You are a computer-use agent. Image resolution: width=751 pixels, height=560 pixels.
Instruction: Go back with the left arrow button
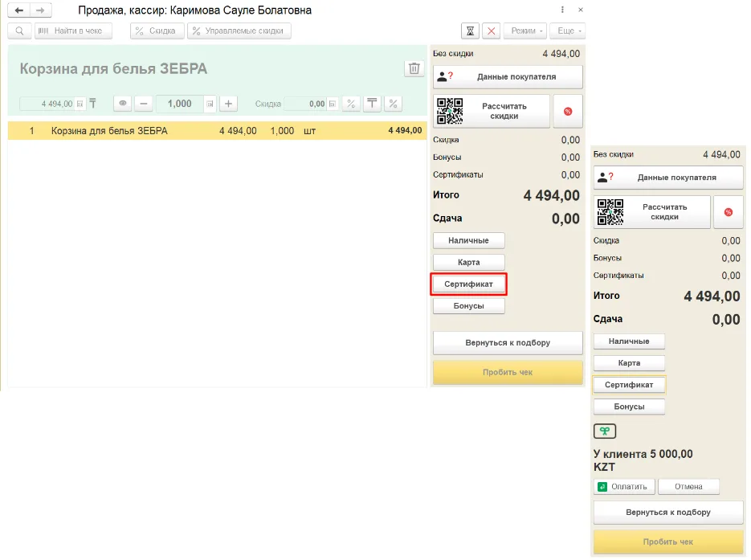point(18,10)
